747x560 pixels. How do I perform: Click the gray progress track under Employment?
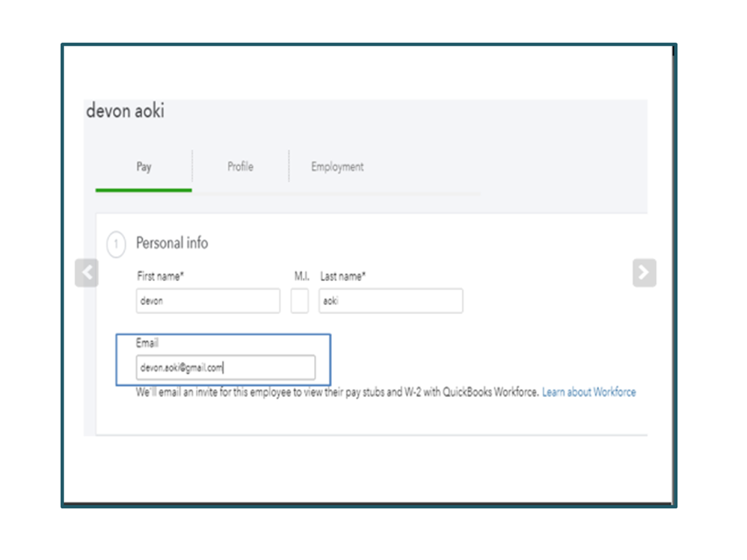tap(336, 193)
